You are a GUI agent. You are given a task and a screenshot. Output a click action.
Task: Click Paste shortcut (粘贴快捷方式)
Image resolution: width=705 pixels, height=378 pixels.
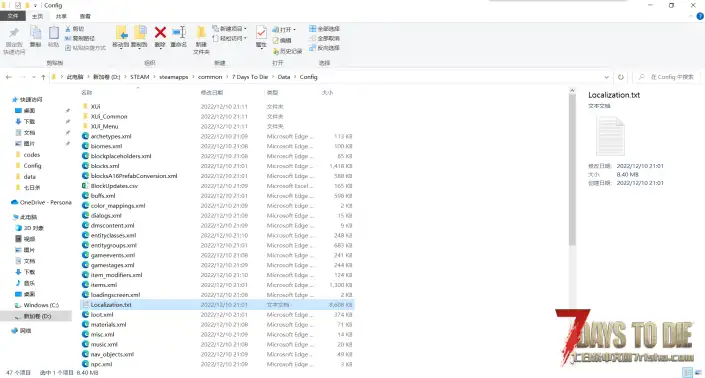coord(85,48)
